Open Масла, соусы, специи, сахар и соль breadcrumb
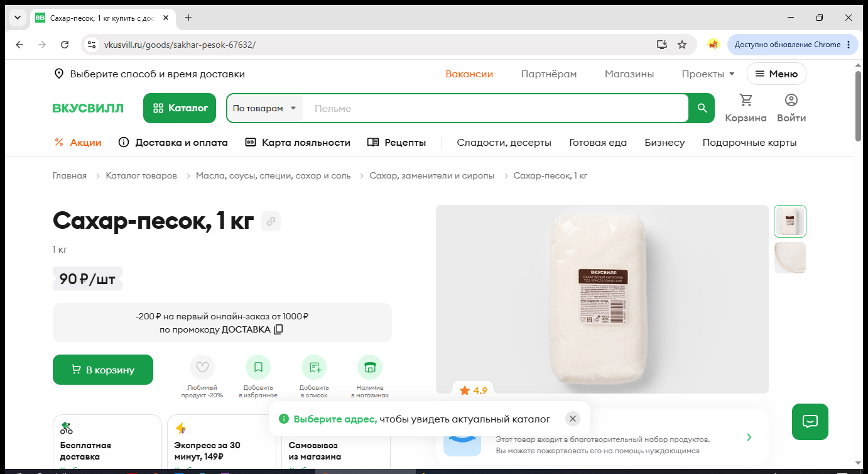This screenshot has height=474, width=868. click(273, 176)
